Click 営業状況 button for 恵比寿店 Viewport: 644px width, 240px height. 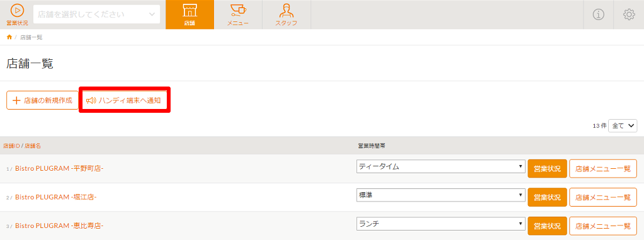547,226
